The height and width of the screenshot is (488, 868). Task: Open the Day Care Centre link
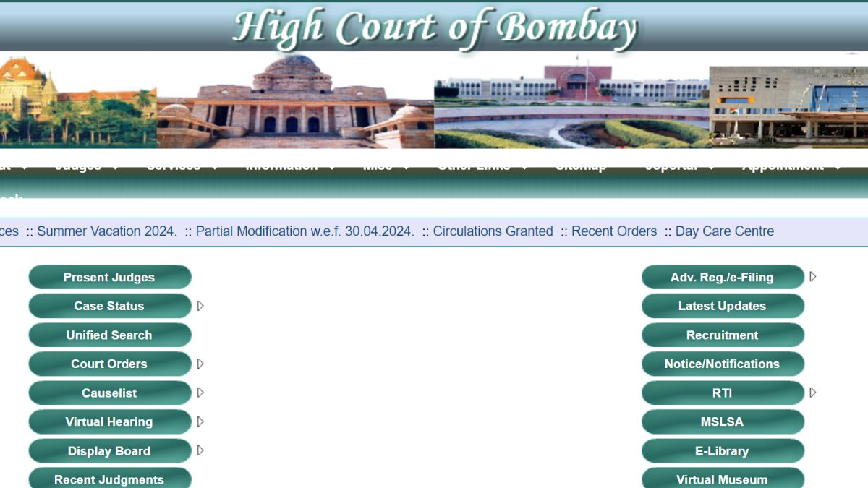(725, 231)
